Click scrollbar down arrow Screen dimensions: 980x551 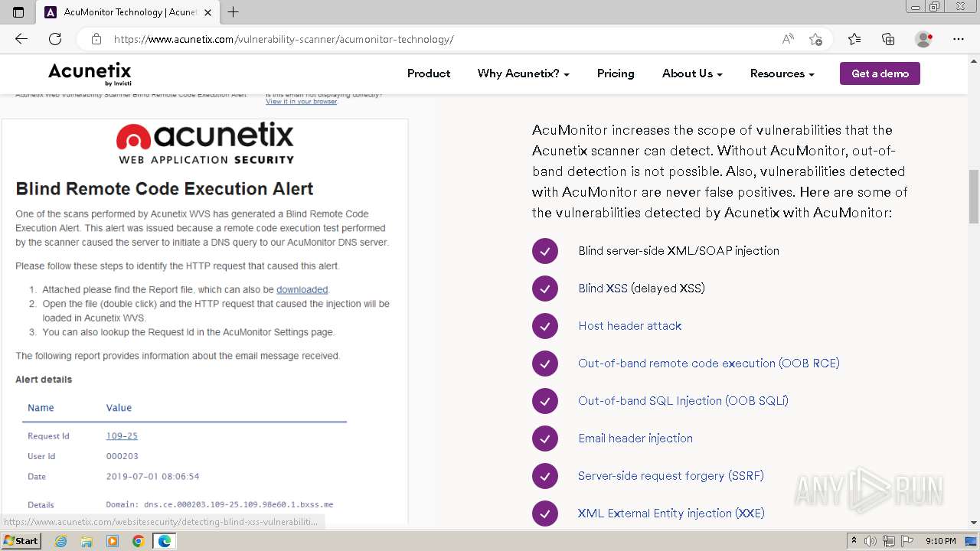tap(974, 523)
